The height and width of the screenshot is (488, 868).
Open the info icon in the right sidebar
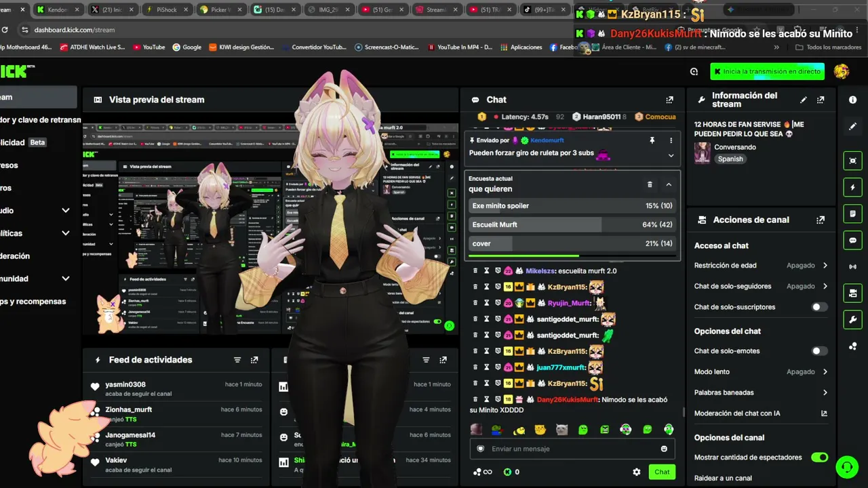(852, 100)
